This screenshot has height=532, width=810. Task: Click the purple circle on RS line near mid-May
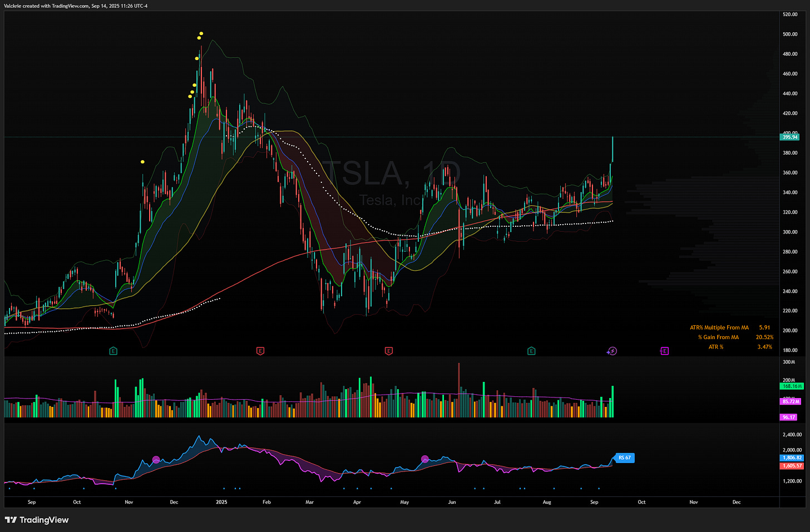425,459
